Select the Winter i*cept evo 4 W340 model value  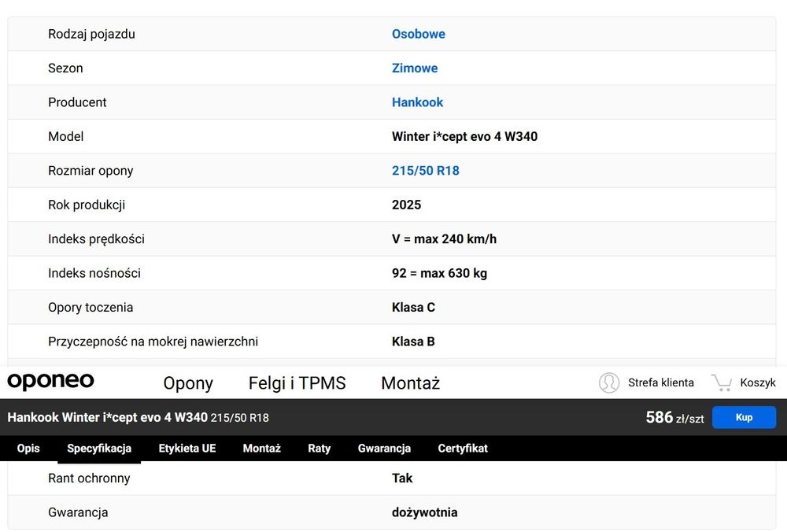[x=464, y=136]
